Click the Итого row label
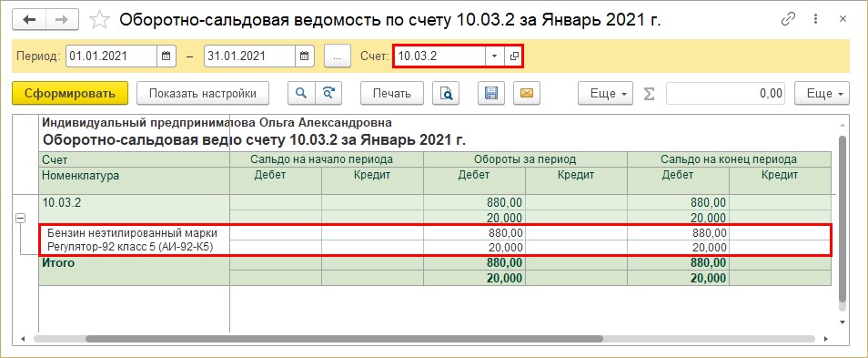Screen dimensions: 868x358 point(58,262)
